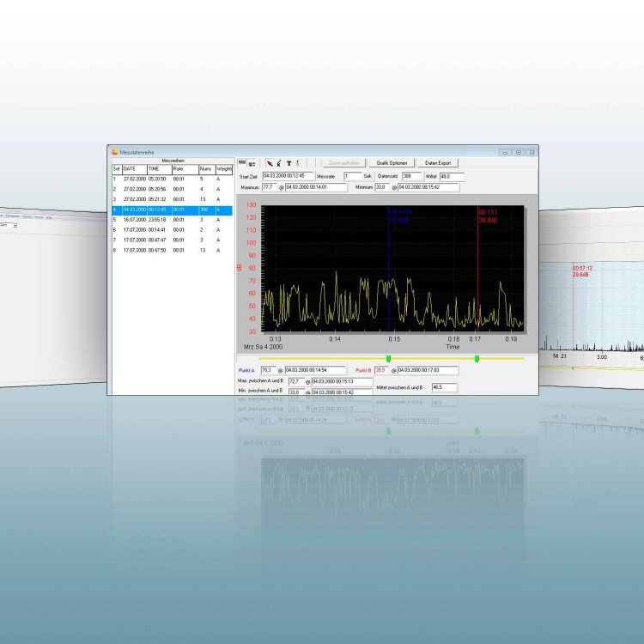Select the arrow pointer tool in the toolbar
This screenshot has height=644, width=644.
270,162
